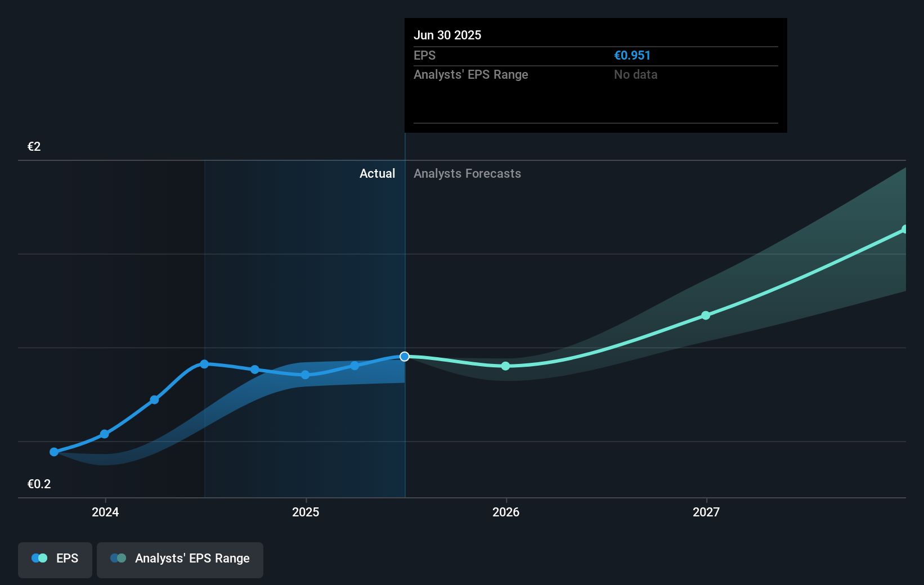Image resolution: width=924 pixels, height=585 pixels.
Task: Switch to the Analysts Forecasts section
Action: click(467, 174)
